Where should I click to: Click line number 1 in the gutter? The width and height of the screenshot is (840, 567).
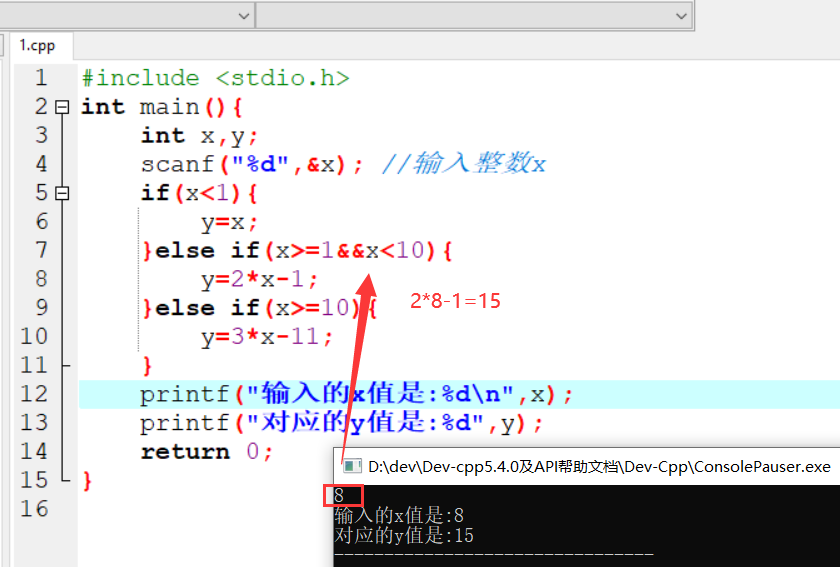click(x=41, y=78)
